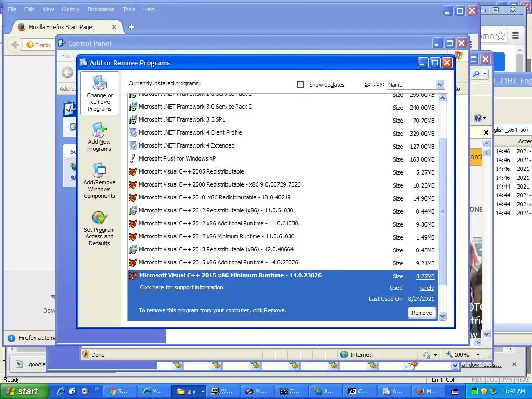This screenshot has width=532, height=399.
Task: Open Add/Remove Windows Components
Action: click(x=99, y=180)
